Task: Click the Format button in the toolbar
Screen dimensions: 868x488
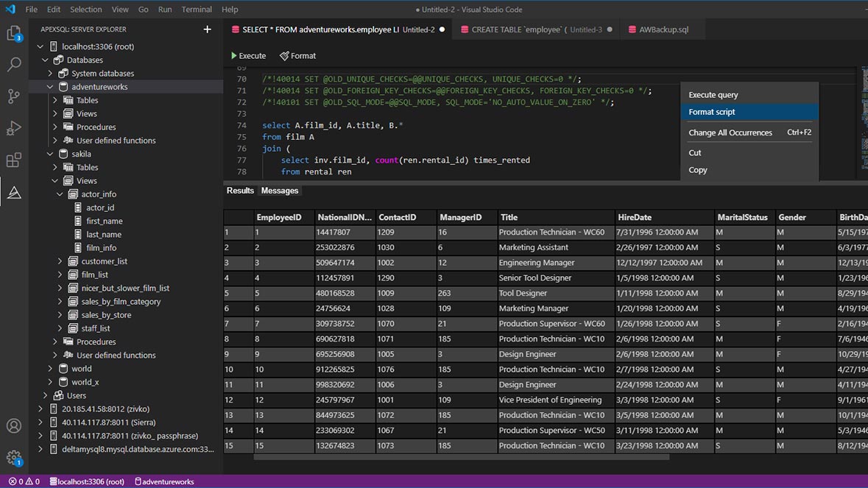Action: (x=297, y=55)
